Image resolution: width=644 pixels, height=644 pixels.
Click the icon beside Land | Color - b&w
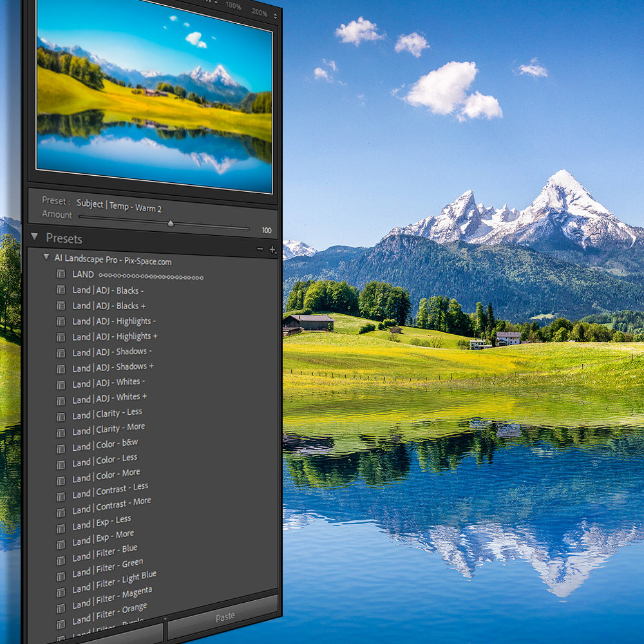[x=61, y=447]
